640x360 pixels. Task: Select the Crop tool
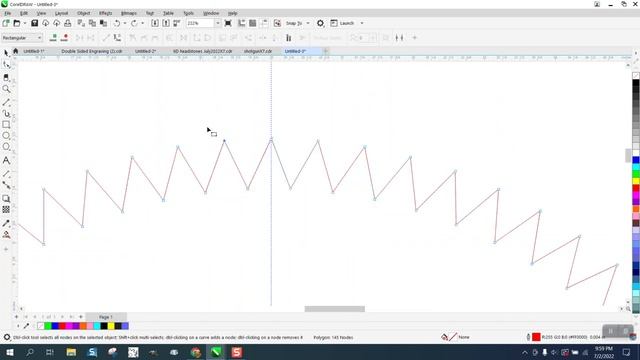6,77
